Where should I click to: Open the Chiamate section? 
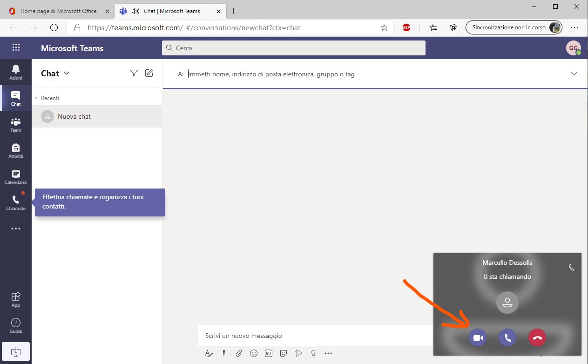coord(16,202)
